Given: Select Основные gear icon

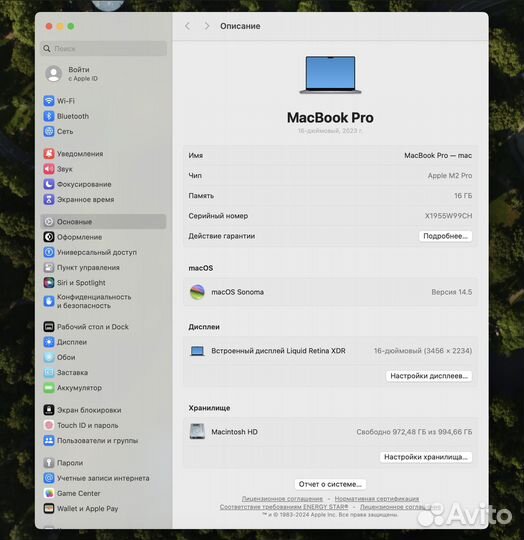Looking at the screenshot, I should pos(49,222).
